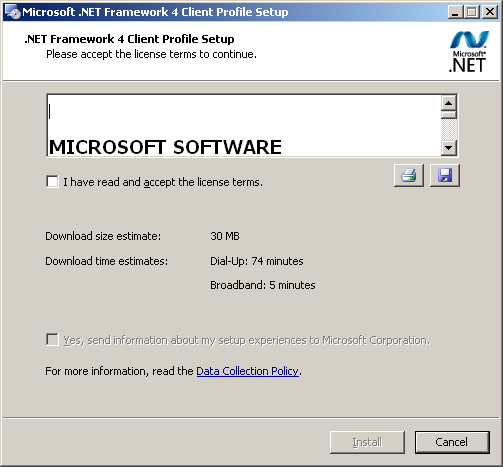Close the Client Profile Setup window

pos(490,12)
